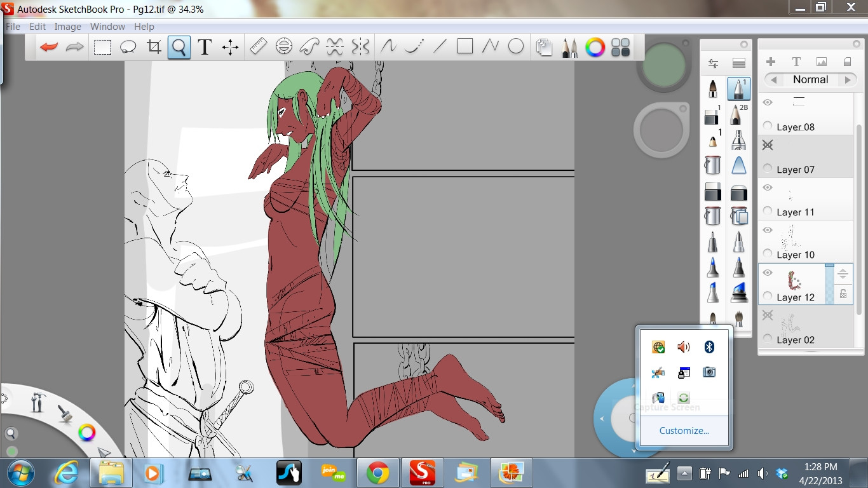Select the Rectangle draw tool

(x=465, y=46)
